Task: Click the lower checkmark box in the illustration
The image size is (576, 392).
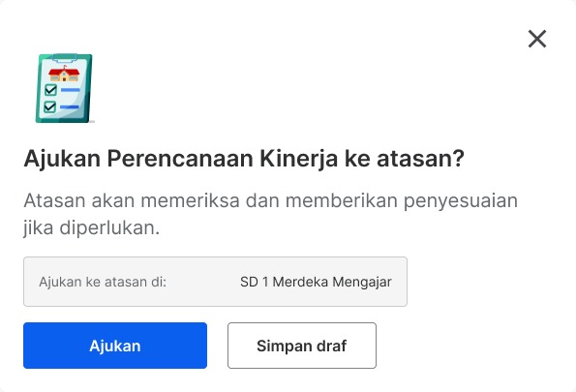Action: [50, 106]
